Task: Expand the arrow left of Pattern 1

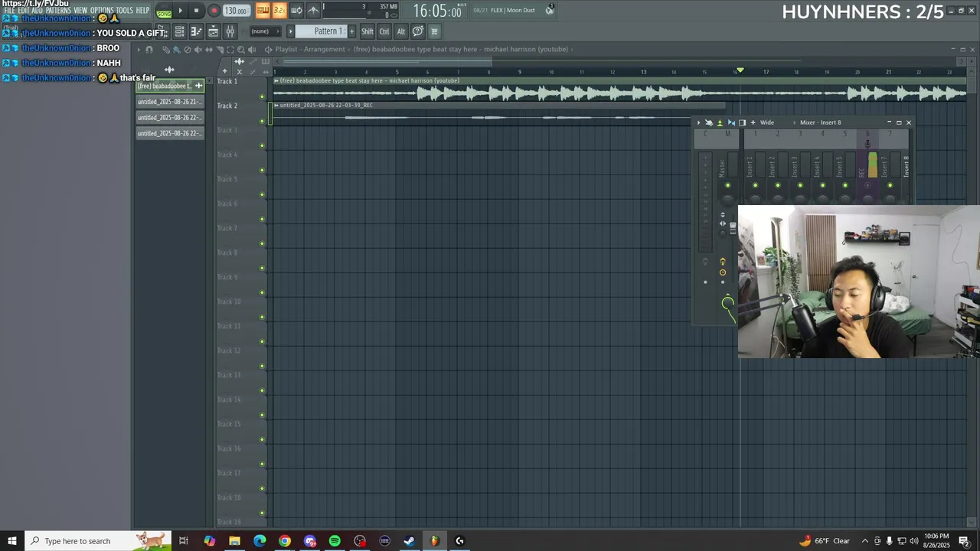Action: pyautogui.click(x=290, y=31)
